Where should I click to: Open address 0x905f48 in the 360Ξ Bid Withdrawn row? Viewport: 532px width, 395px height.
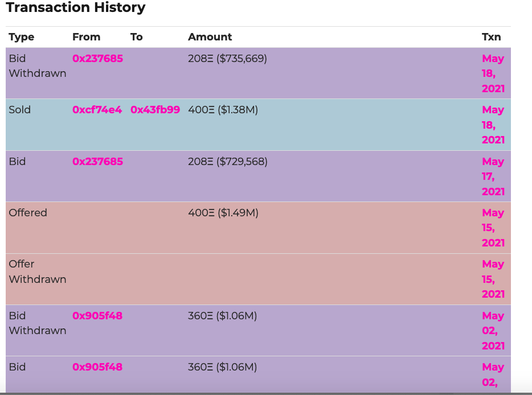pos(97,316)
